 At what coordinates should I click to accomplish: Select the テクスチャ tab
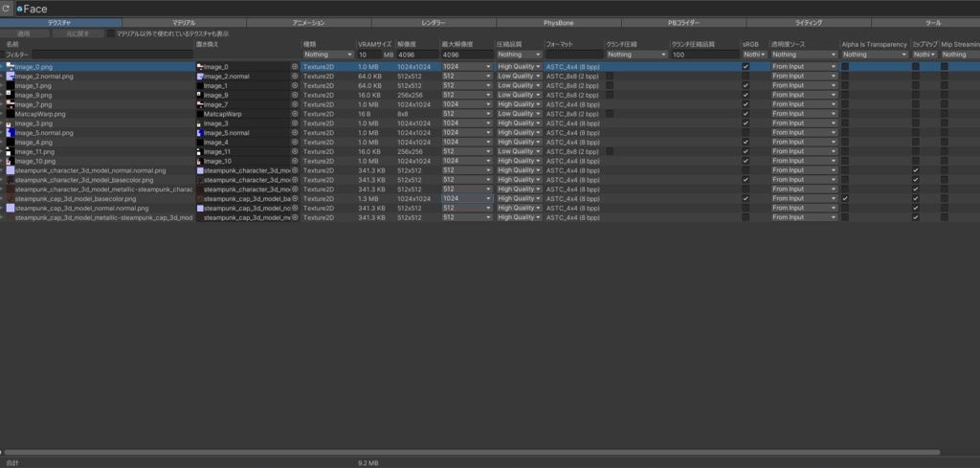click(60, 23)
